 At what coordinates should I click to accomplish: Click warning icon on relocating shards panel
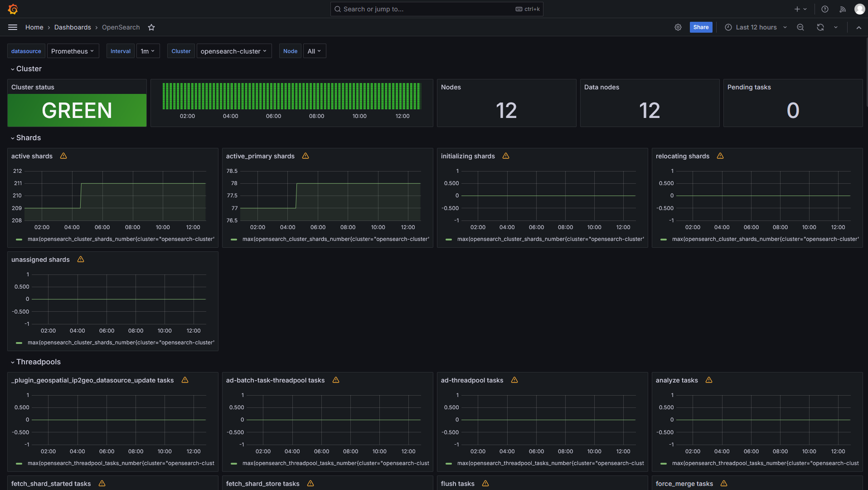click(720, 156)
